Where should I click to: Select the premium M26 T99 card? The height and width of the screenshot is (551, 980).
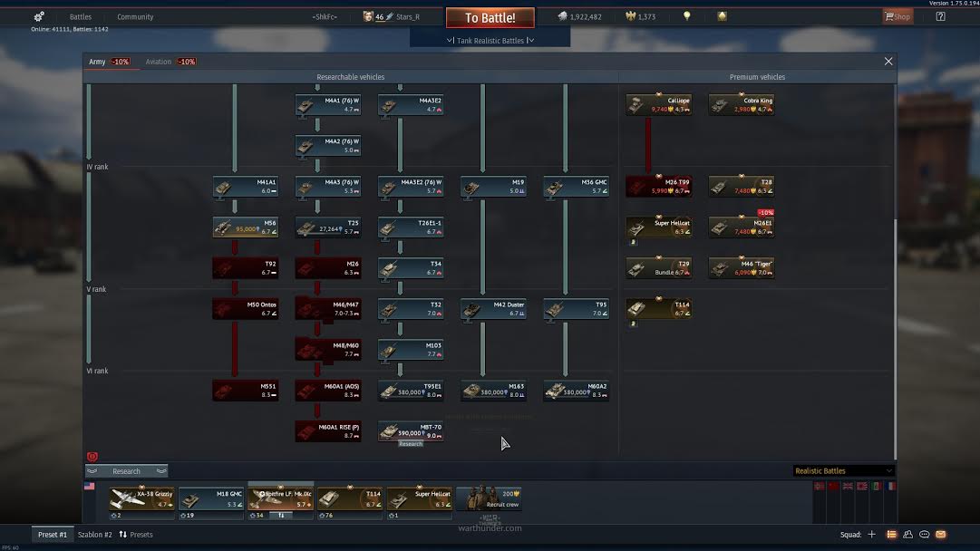tap(659, 186)
